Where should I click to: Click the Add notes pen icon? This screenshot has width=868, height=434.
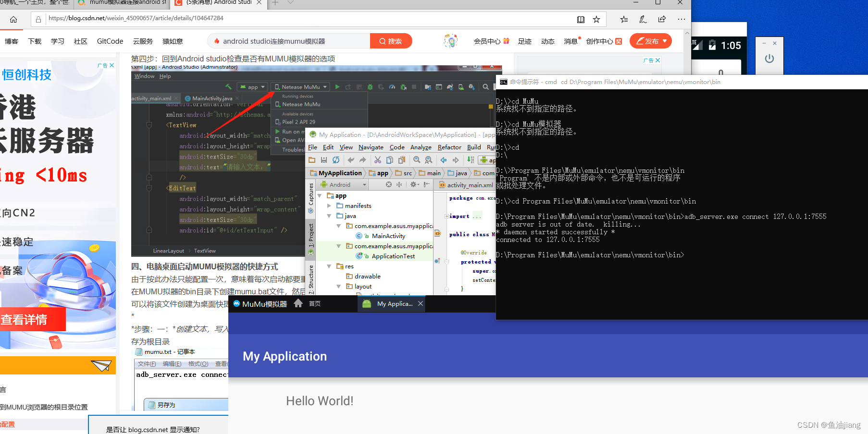(643, 20)
